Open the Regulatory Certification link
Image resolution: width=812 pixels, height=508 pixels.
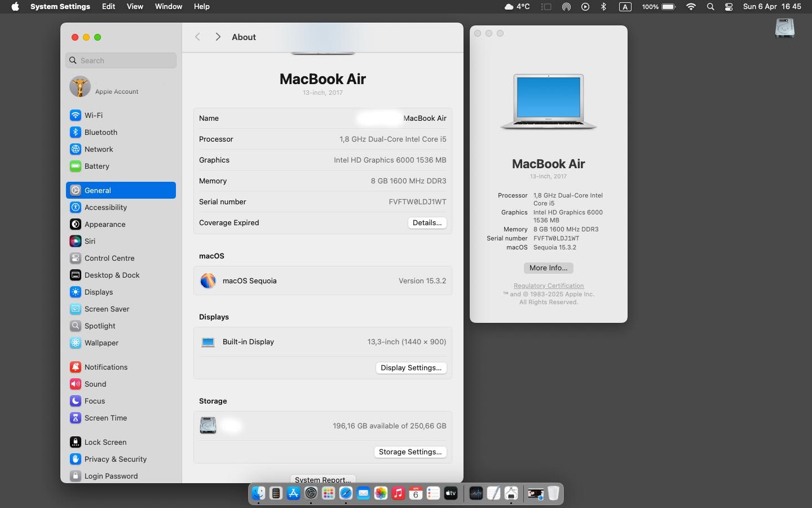[549, 286]
